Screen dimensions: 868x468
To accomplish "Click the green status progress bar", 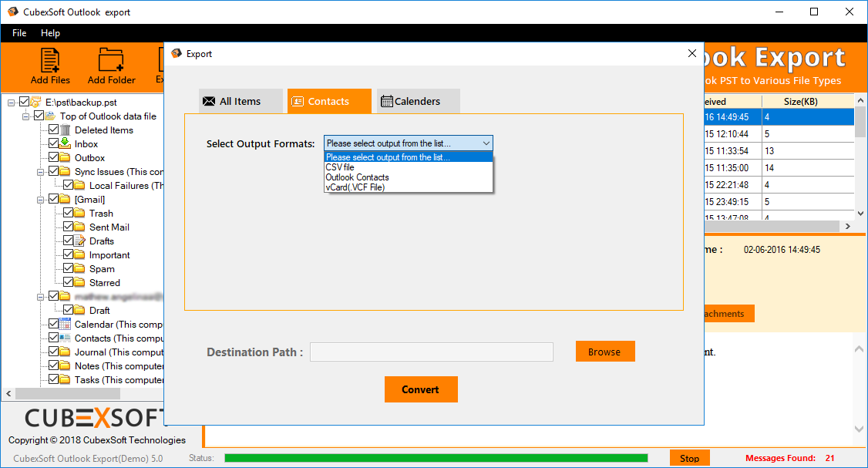I will click(436, 458).
